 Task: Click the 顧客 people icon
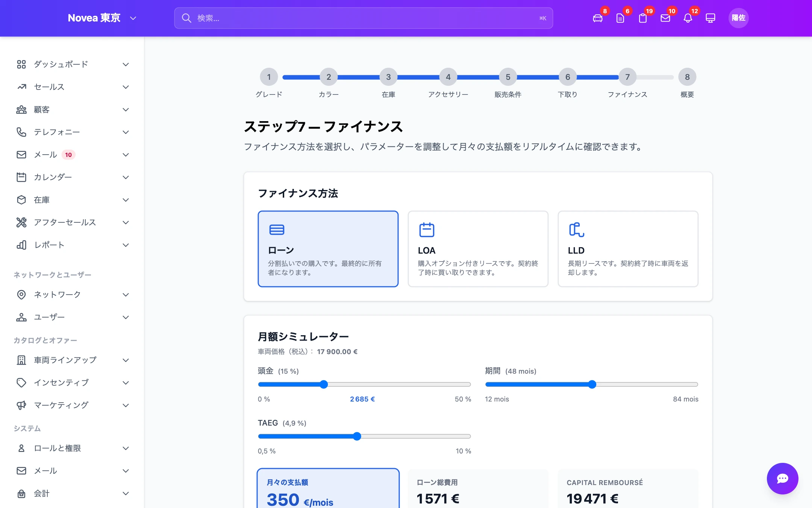(21, 110)
